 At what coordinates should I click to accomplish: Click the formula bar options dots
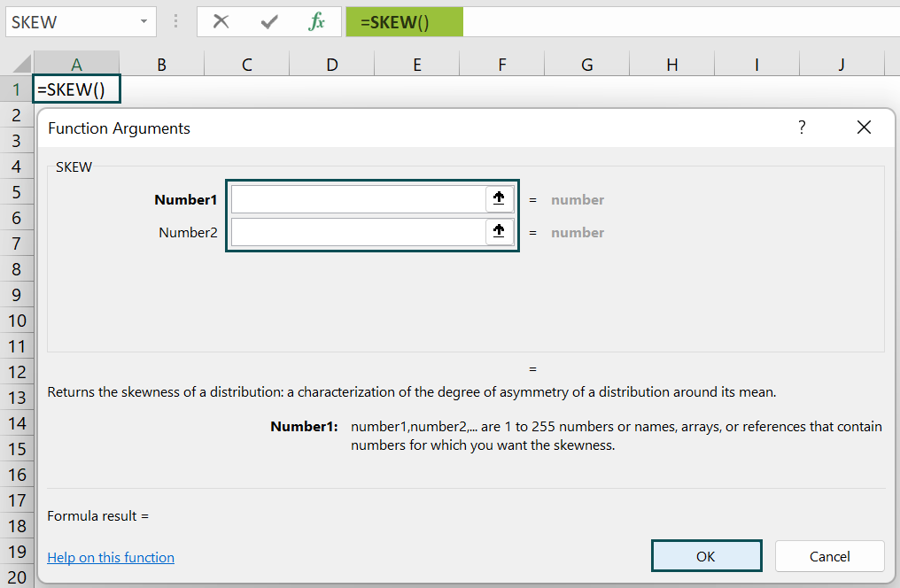coord(175,22)
